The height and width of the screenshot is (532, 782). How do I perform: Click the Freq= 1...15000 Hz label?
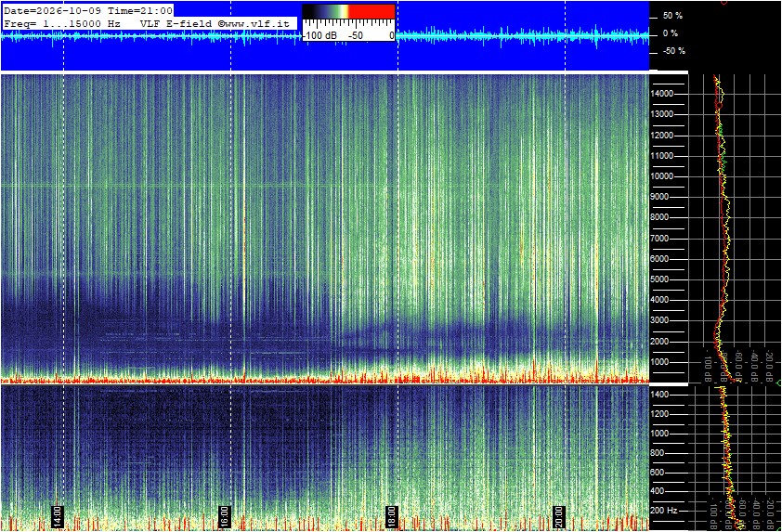62,23
